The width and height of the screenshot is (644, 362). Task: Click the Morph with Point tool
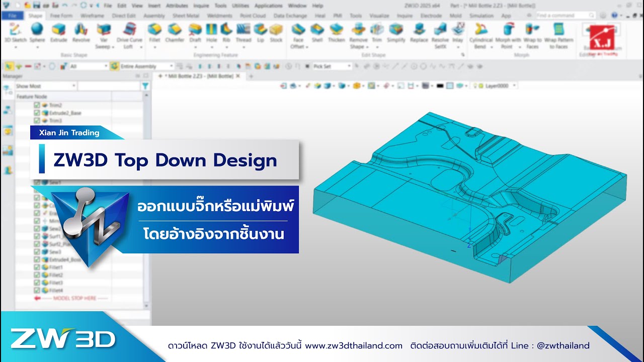[x=508, y=35]
